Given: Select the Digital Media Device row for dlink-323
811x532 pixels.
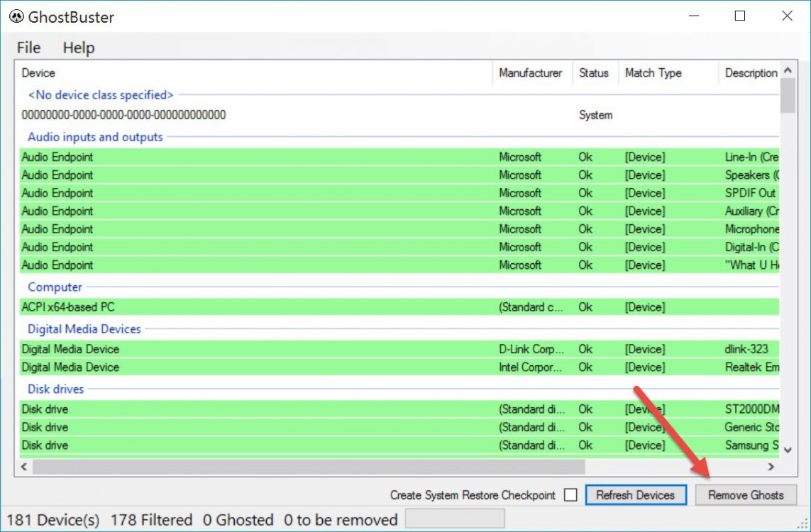Looking at the screenshot, I should 399,349.
